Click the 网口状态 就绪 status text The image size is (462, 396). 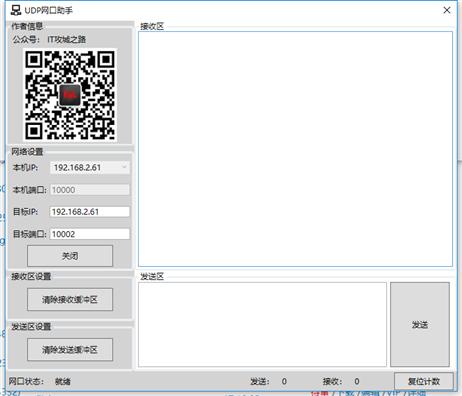click(63, 381)
